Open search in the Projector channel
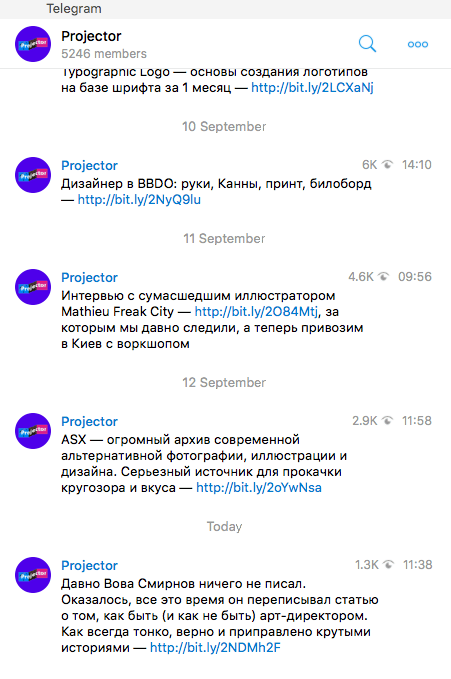Screen dimensions: 451x679 367,44
